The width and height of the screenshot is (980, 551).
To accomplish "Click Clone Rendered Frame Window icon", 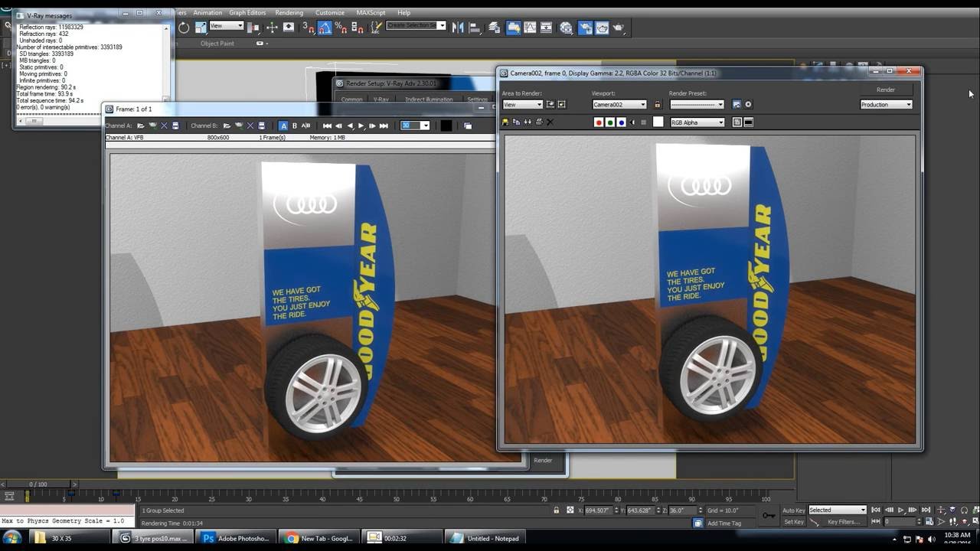I will point(528,122).
